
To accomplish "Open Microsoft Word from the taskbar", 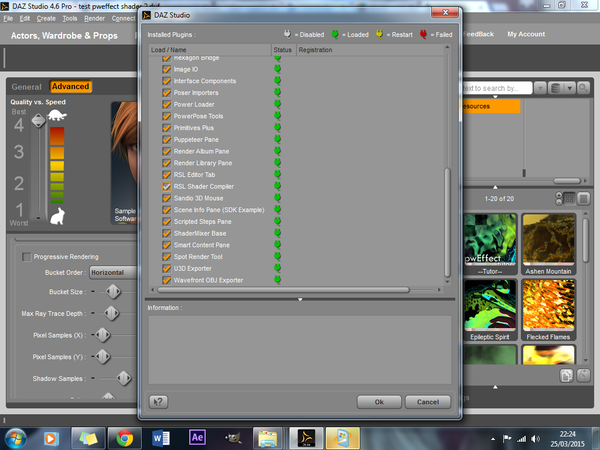I will (161, 438).
